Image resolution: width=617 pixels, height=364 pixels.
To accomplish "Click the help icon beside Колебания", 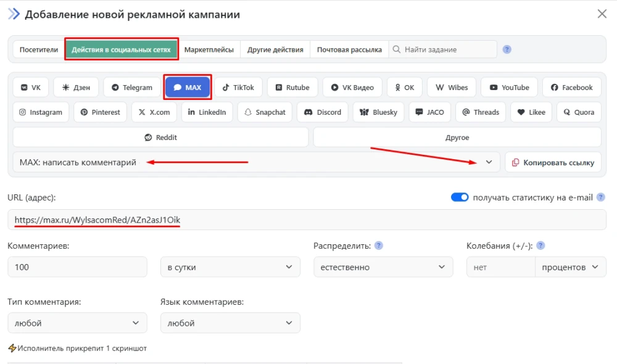I will pyautogui.click(x=540, y=245).
